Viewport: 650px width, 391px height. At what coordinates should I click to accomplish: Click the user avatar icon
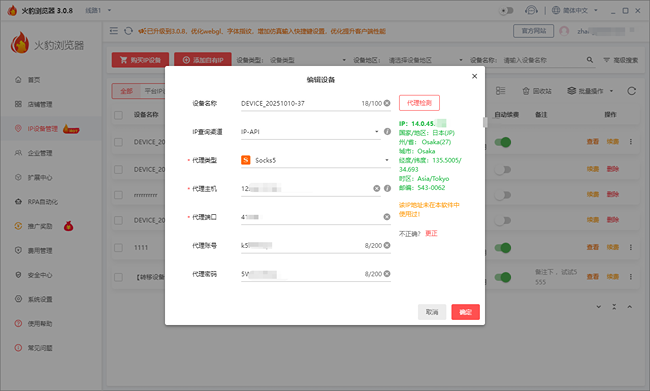(564, 31)
